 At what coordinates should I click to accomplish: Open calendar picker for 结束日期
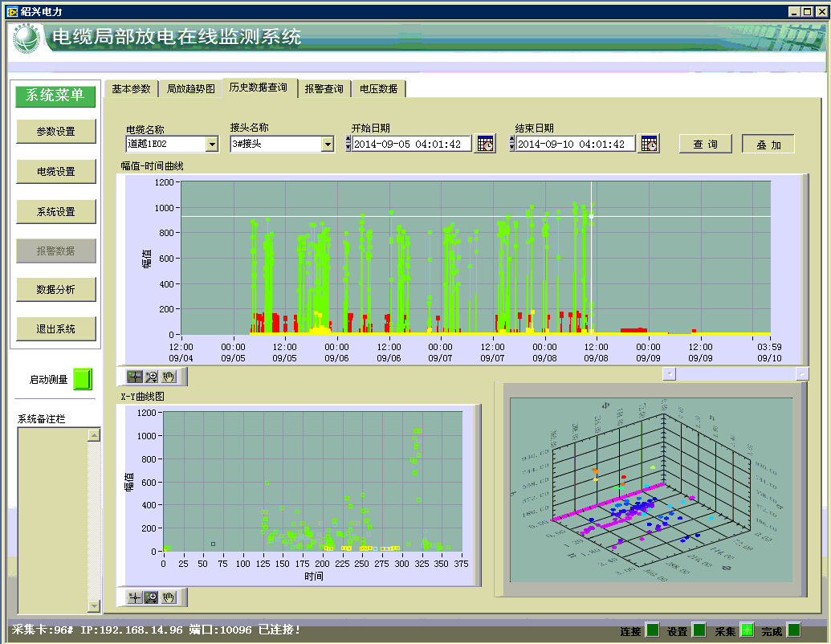(x=649, y=144)
